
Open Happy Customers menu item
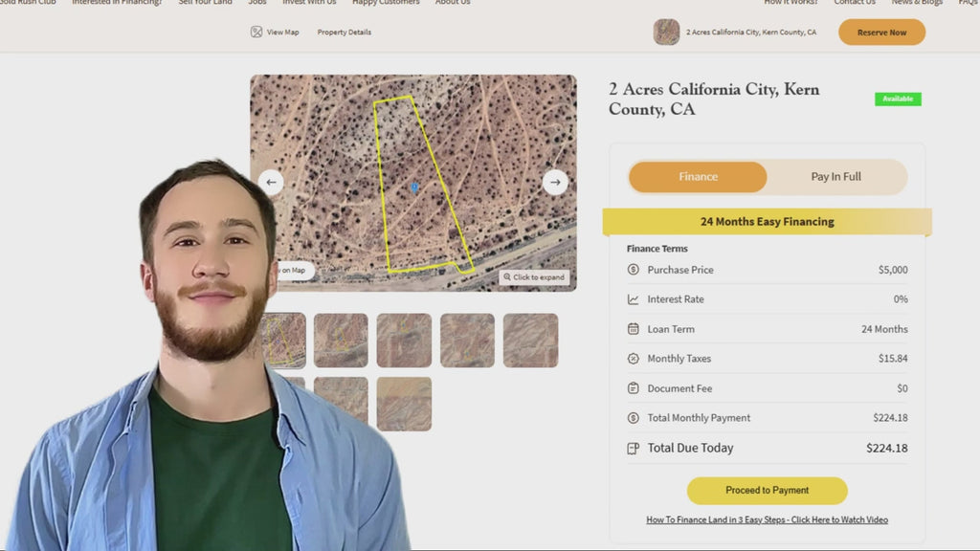tap(386, 3)
